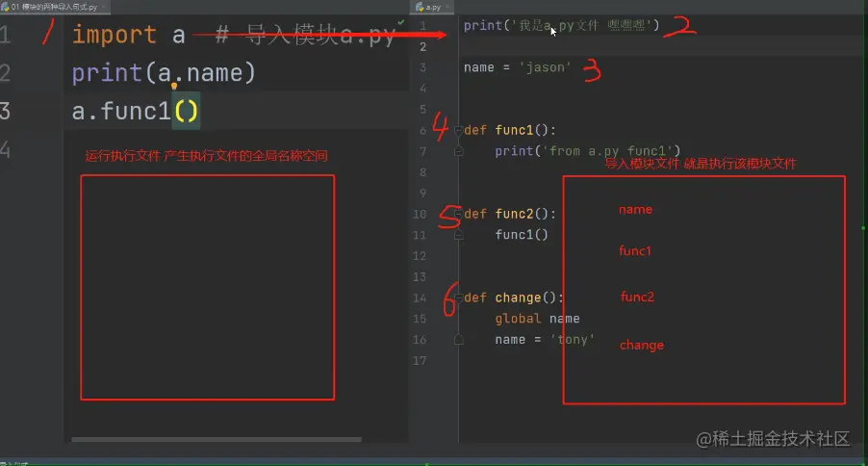Click line number 3 in a.py gutter
The image size is (868, 466).
[x=422, y=67]
